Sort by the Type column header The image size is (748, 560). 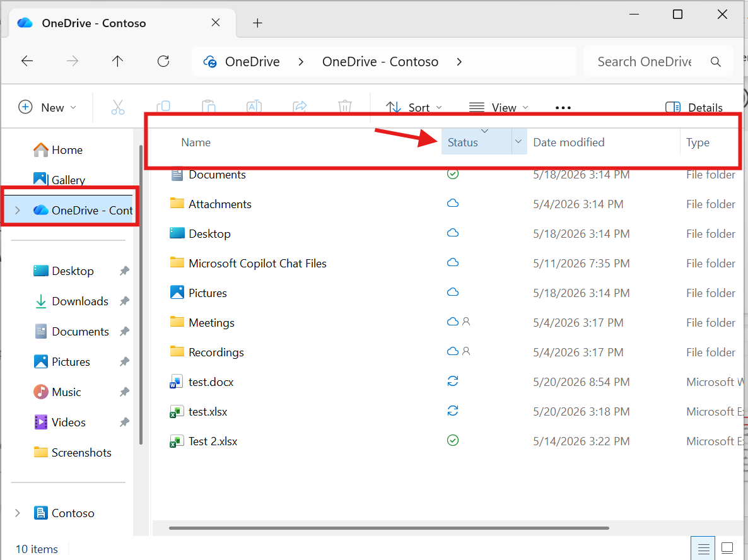click(x=698, y=142)
